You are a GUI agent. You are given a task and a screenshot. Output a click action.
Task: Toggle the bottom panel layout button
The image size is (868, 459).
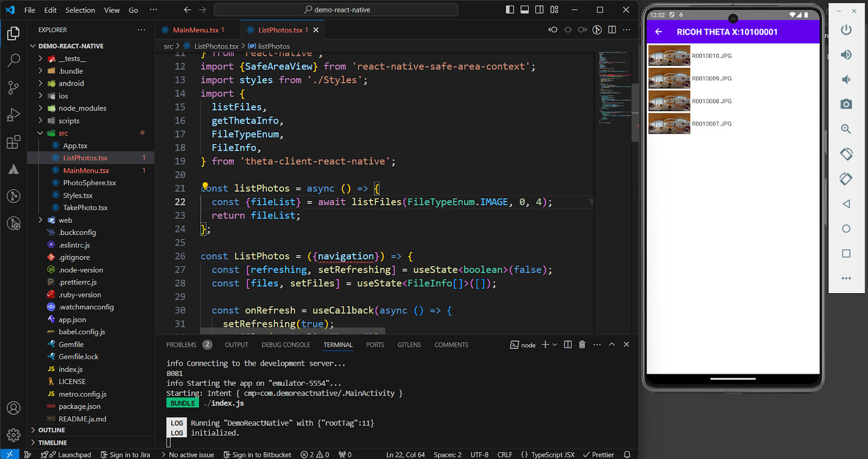tap(525, 10)
